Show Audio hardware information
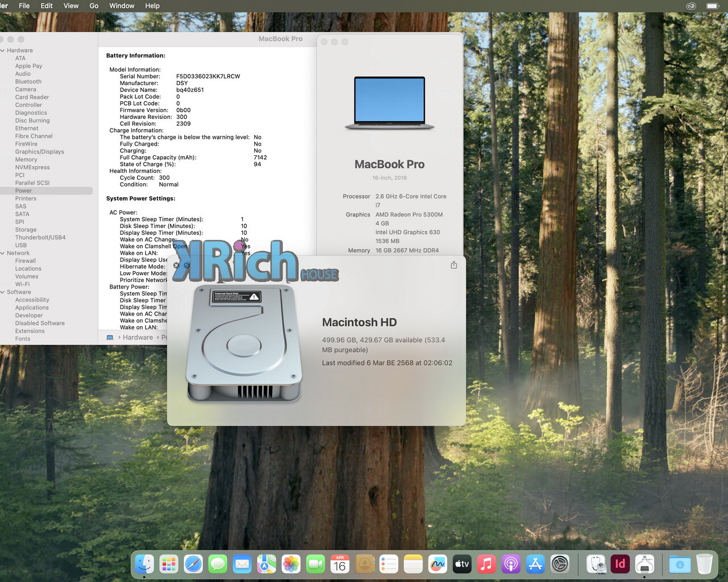 [23, 74]
